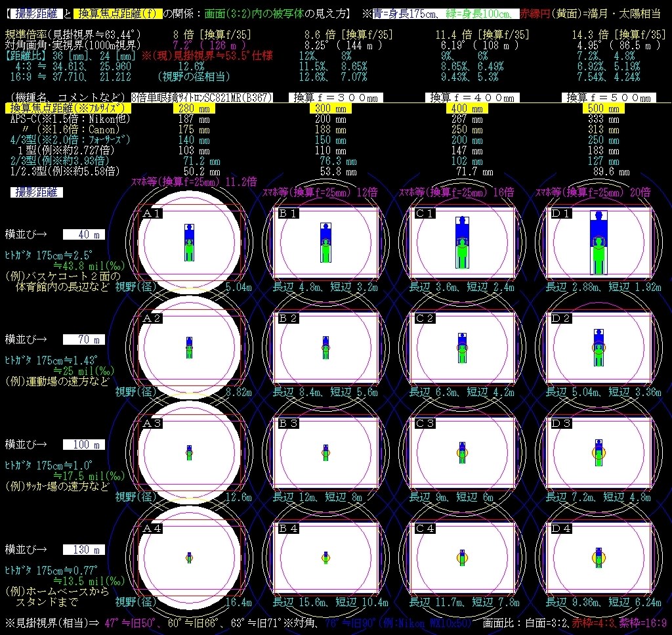Select the B3 frame preview

[325, 452]
